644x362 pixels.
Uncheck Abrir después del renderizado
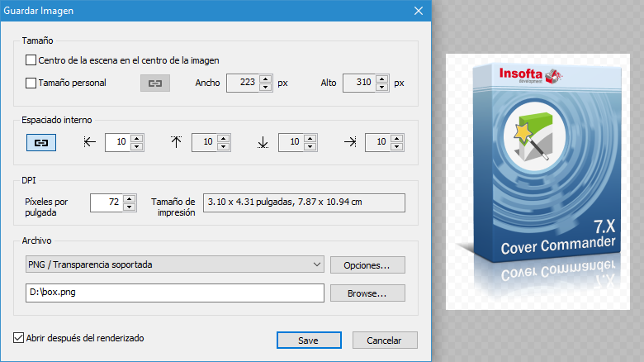click(18, 338)
